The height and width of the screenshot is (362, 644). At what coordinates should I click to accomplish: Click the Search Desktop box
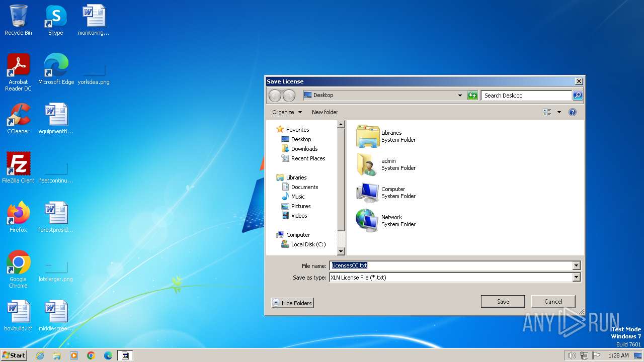[x=526, y=95]
